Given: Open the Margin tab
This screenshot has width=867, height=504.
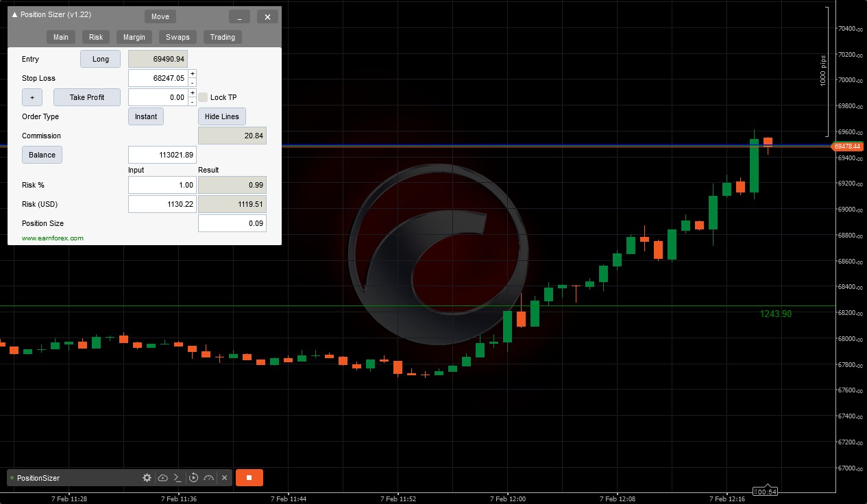Looking at the screenshot, I should point(134,37).
